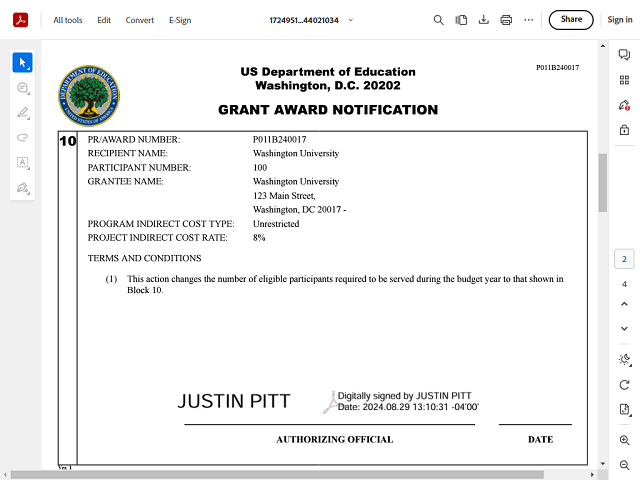Click the Share button
640x480 pixels.
pyautogui.click(x=571, y=20)
